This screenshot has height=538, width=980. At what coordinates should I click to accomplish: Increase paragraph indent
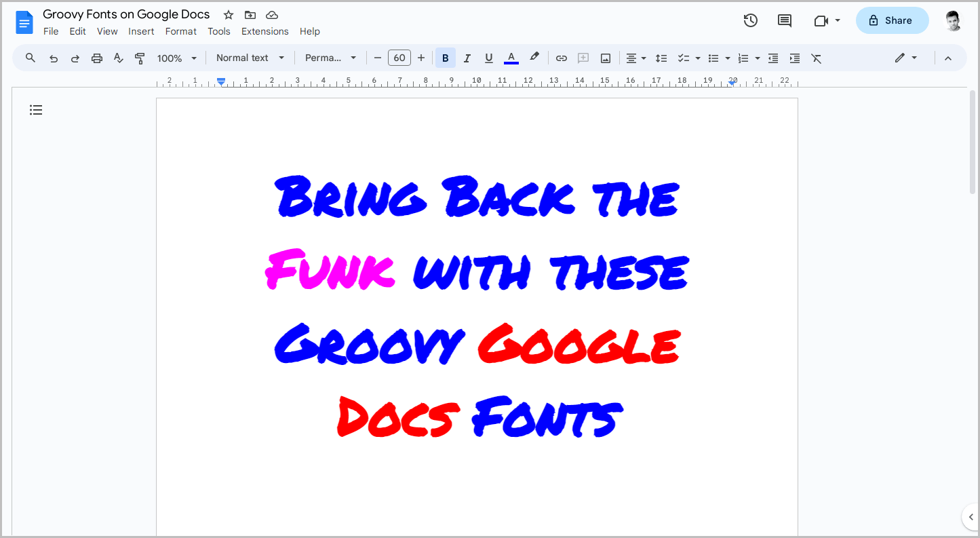coord(795,58)
